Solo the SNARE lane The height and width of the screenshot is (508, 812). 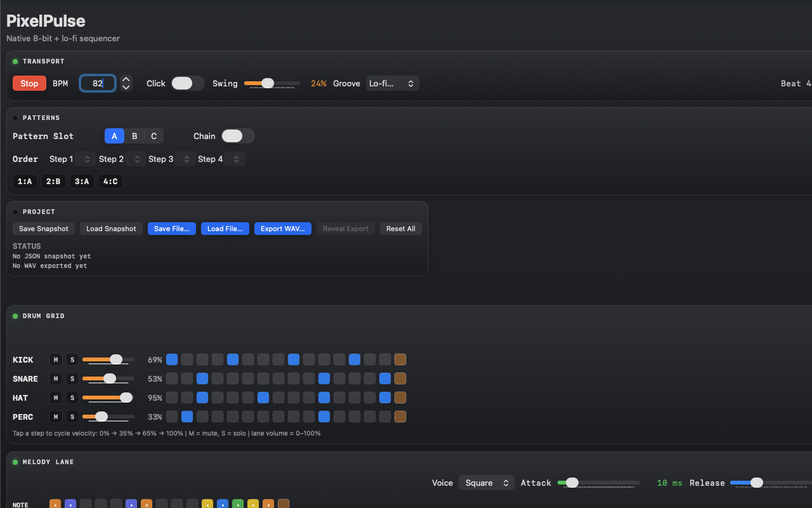72,379
